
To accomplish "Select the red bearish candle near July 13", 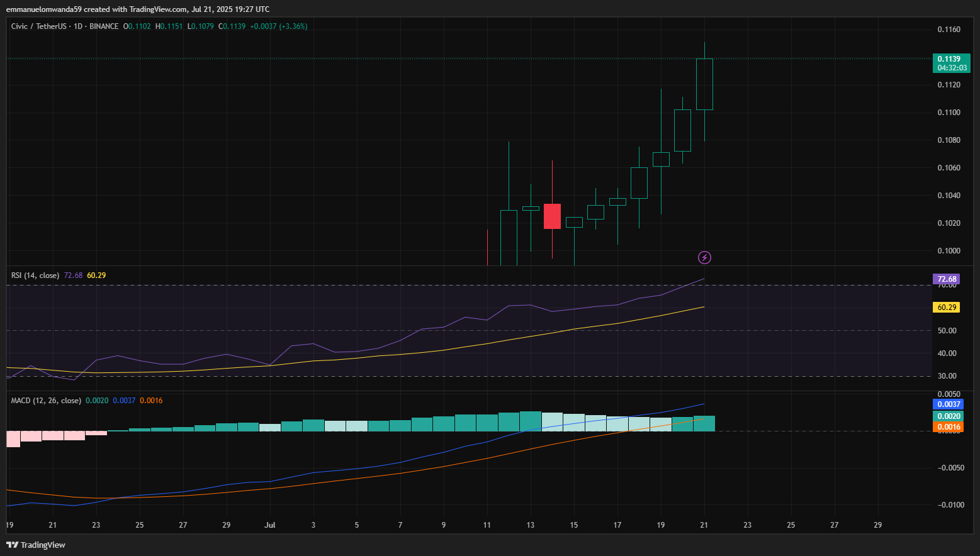I will tap(552, 216).
